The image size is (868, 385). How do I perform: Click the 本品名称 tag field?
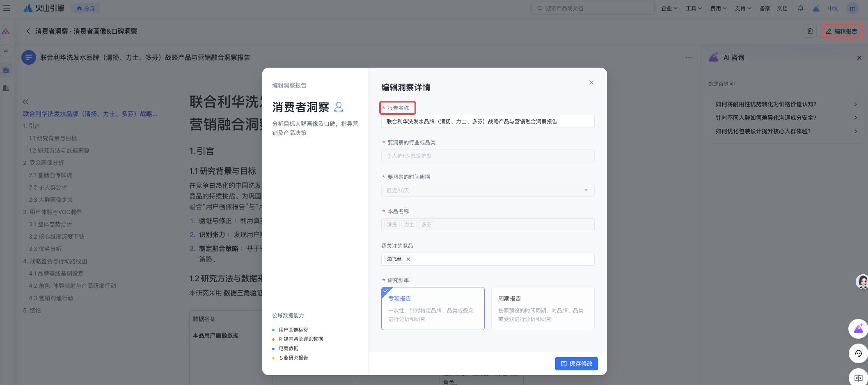pos(488,225)
